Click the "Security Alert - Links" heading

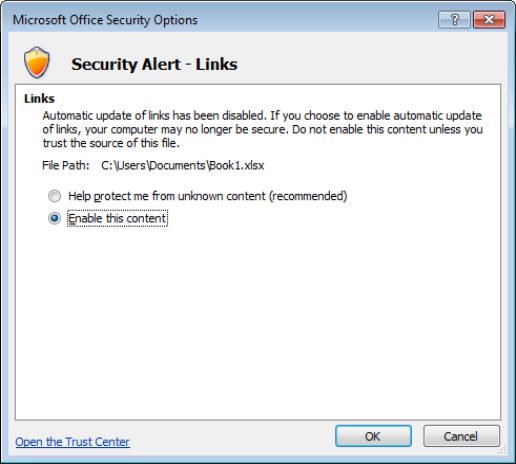click(x=154, y=64)
